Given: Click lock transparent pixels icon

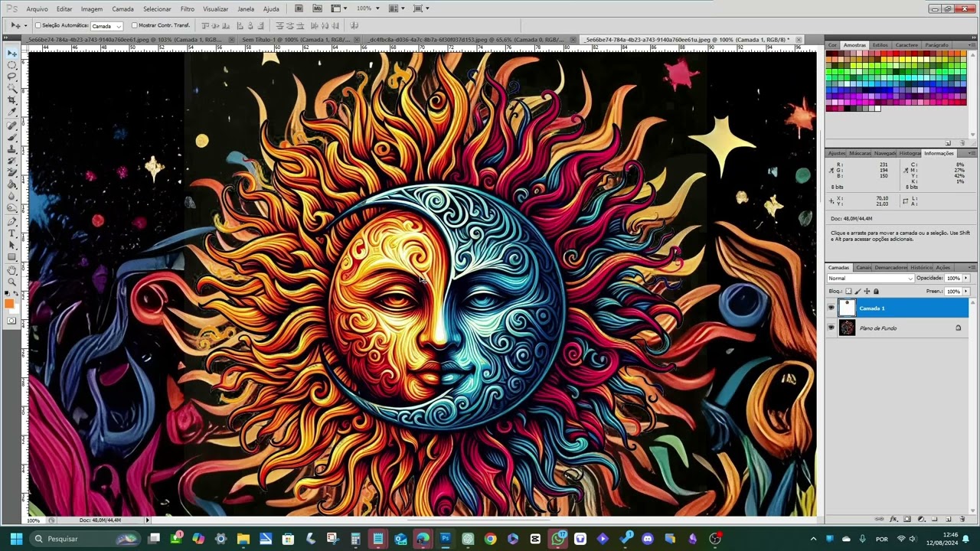Looking at the screenshot, I should [x=848, y=292].
